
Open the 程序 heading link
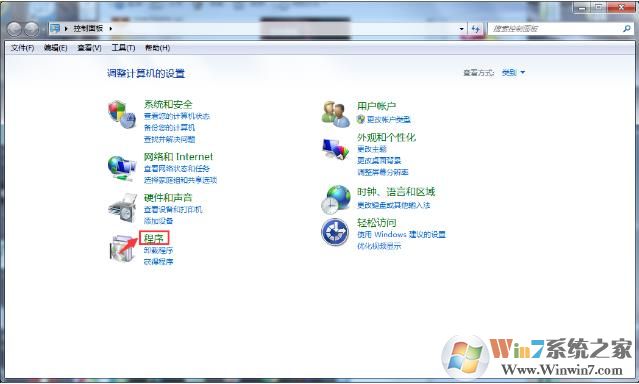[x=154, y=238]
